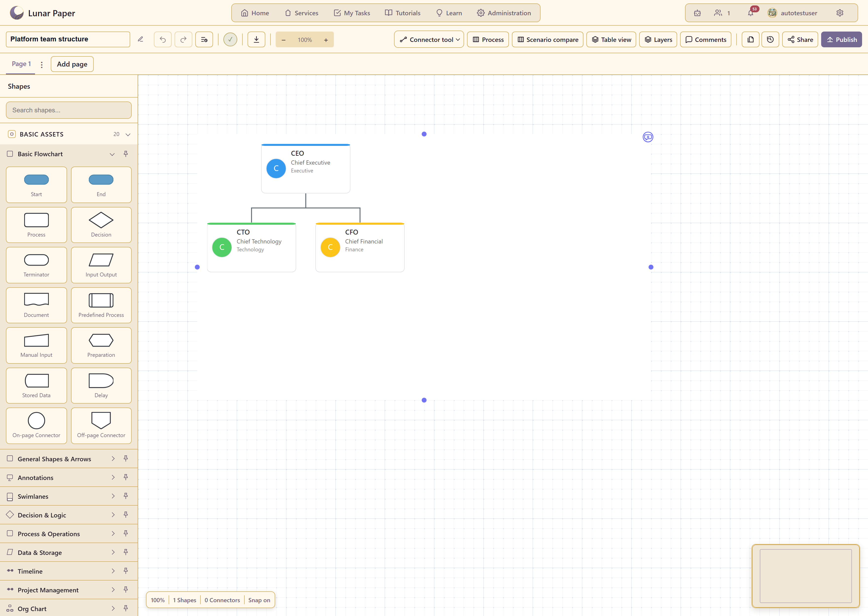Image resolution: width=868 pixels, height=616 pixels.
Task: Open Scenario compare
Action: [x=548, y=39]
